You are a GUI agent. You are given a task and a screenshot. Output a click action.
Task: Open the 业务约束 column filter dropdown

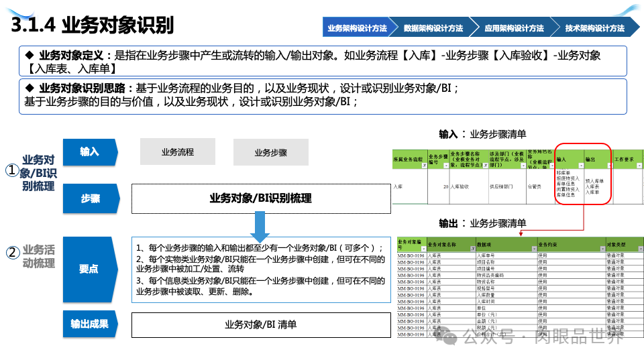click(x=602, y=249)
